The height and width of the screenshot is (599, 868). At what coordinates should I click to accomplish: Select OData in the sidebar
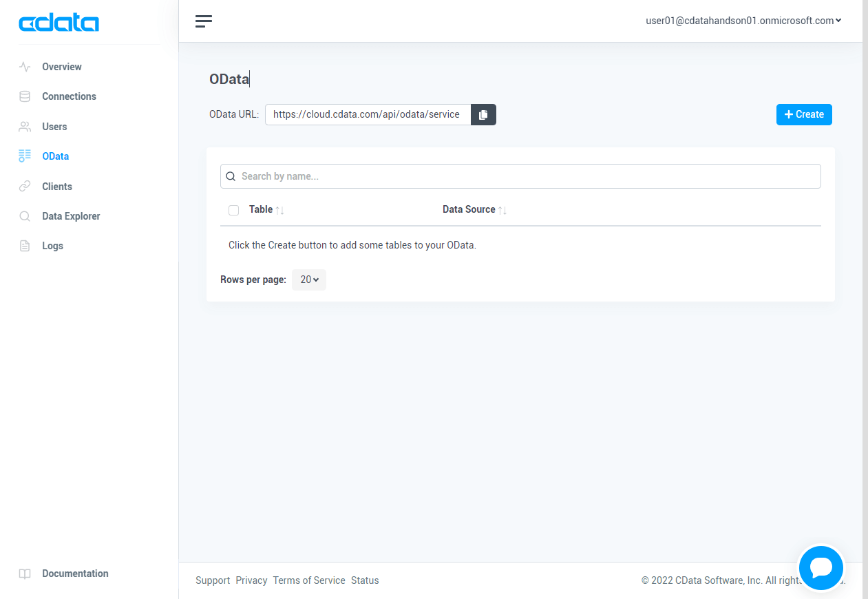point(56,156)
